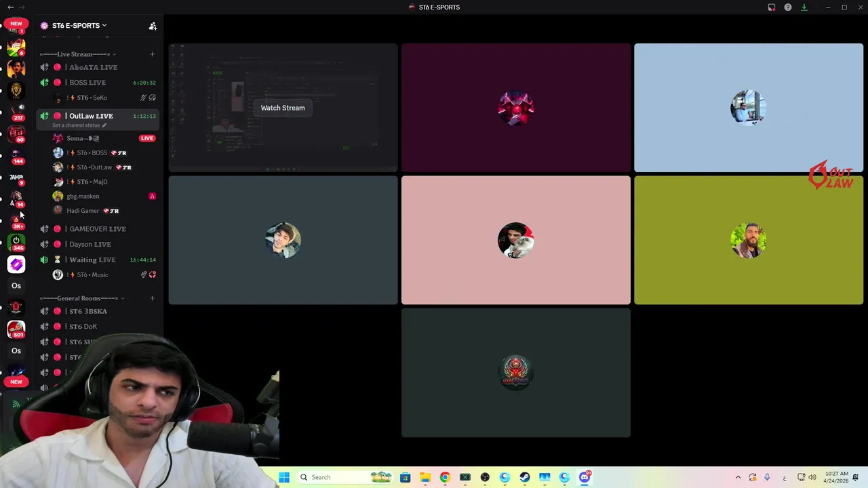Screen dimensions: 868x488
Task: Click the back arrow in the title bar
Action: point(10,7)
